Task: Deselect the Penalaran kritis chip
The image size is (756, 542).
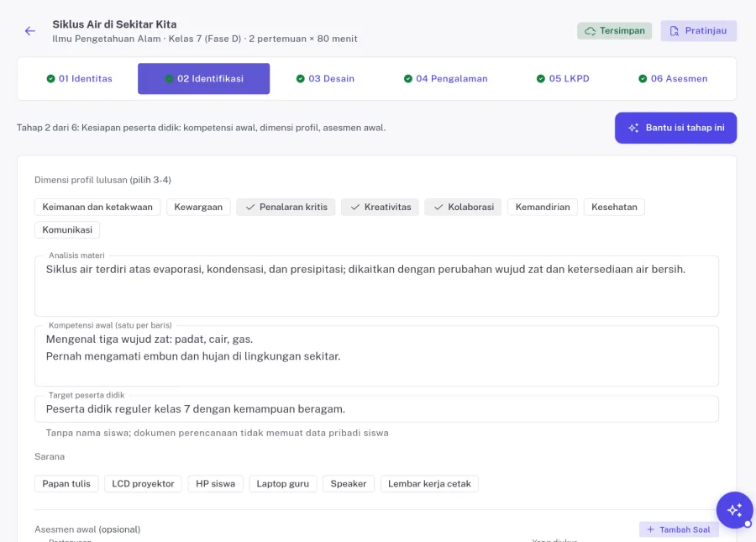Action: pos(286,207)
